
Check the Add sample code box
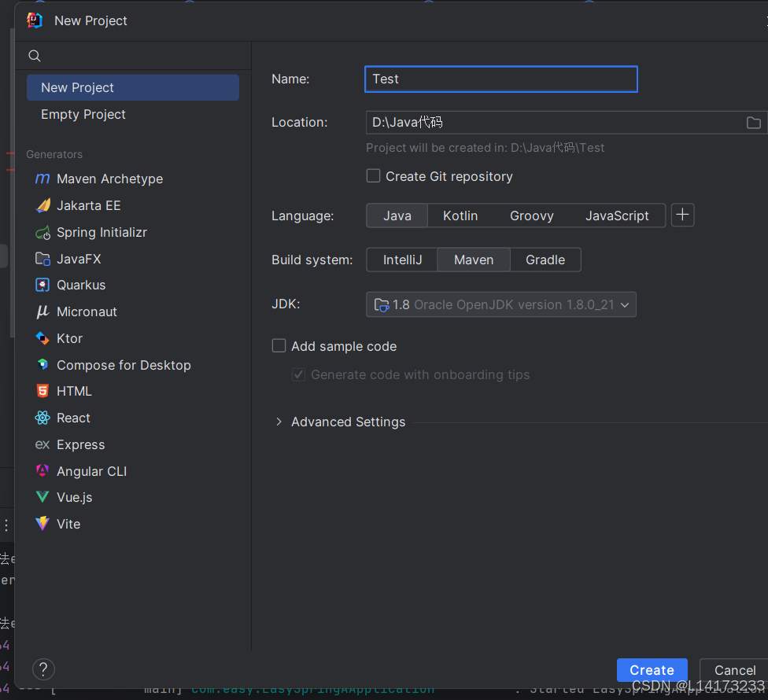click(279, 345)
